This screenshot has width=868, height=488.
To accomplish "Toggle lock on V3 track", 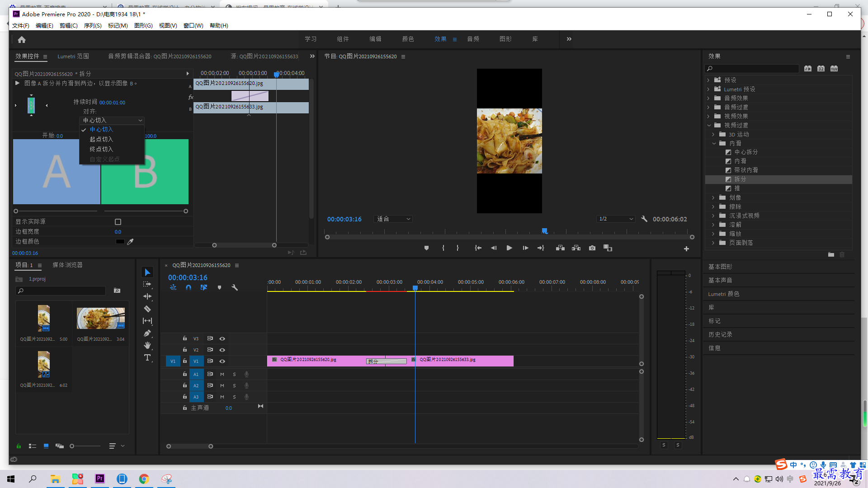I will pos(184,338).
